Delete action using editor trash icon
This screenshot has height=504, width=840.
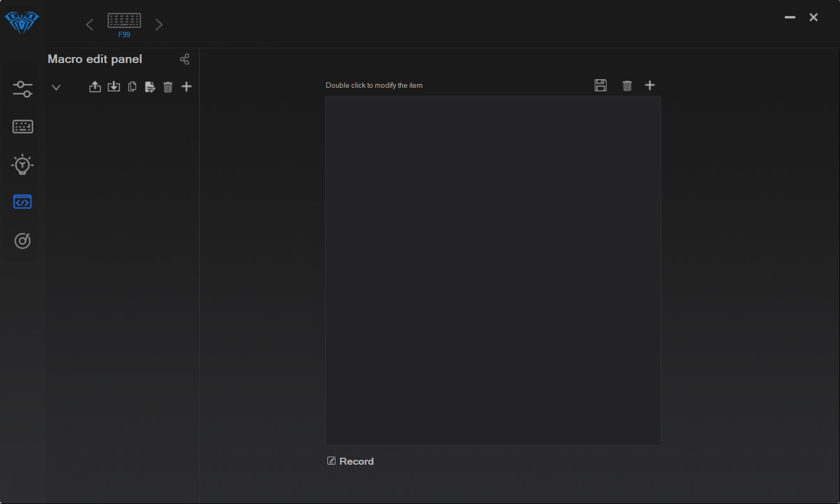click(627, 86)
